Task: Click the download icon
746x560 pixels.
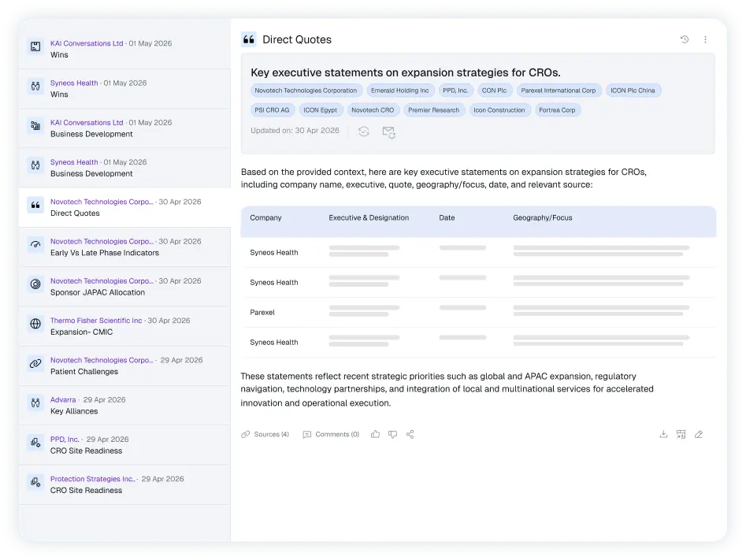Action: click(664, 434)
